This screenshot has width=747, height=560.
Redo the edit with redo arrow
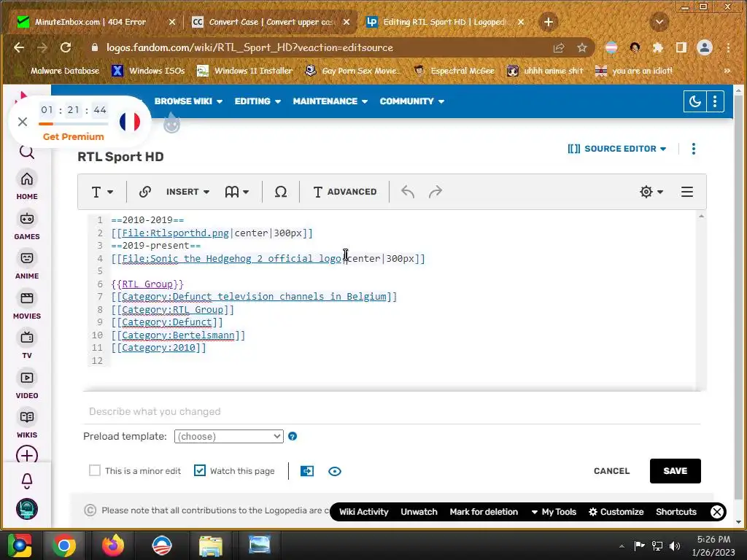click(x=435, y=192)
